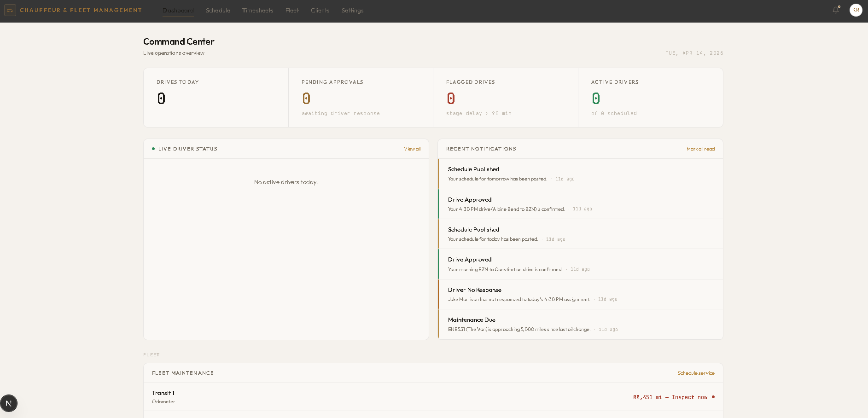868x418 pixels.
Task: Open the Fleet page
Action: (x=292, y=10)
